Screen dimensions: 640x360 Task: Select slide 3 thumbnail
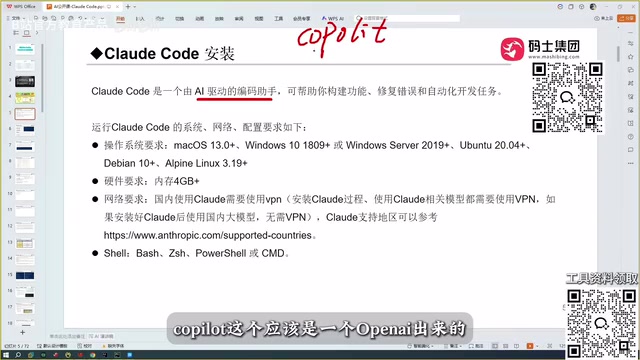(x=25, y=81)
